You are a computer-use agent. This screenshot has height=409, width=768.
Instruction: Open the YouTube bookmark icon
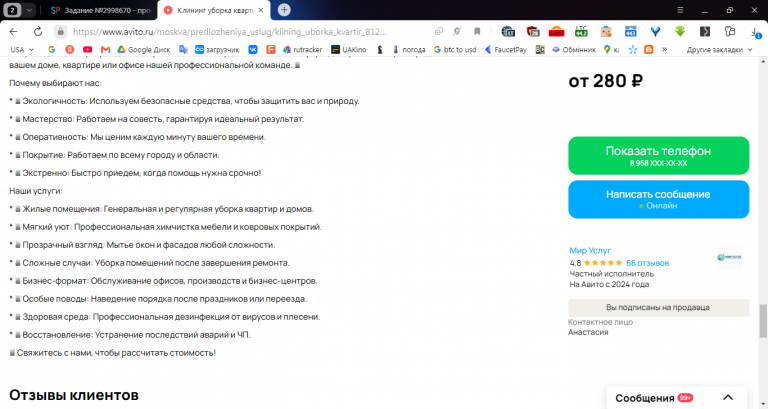coord(87,49)
